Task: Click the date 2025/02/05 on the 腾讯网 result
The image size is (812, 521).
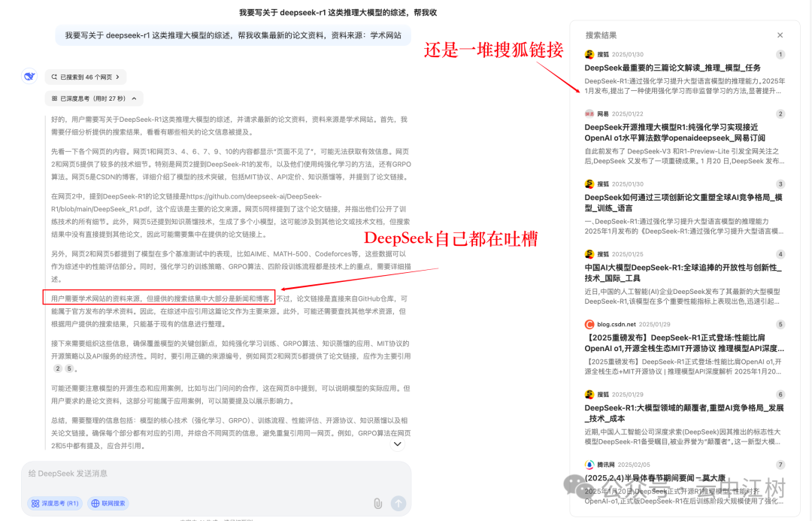Action: tap(634, 465)
